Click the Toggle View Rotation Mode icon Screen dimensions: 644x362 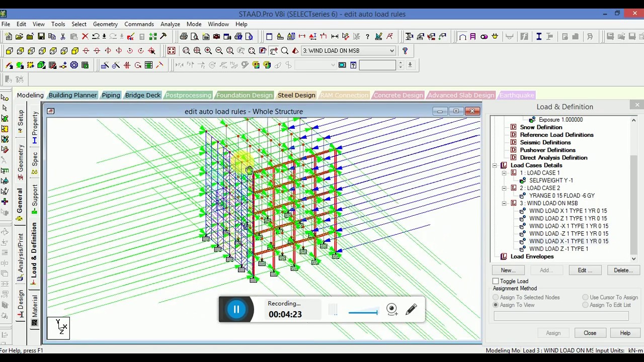[x=152, y=51]
